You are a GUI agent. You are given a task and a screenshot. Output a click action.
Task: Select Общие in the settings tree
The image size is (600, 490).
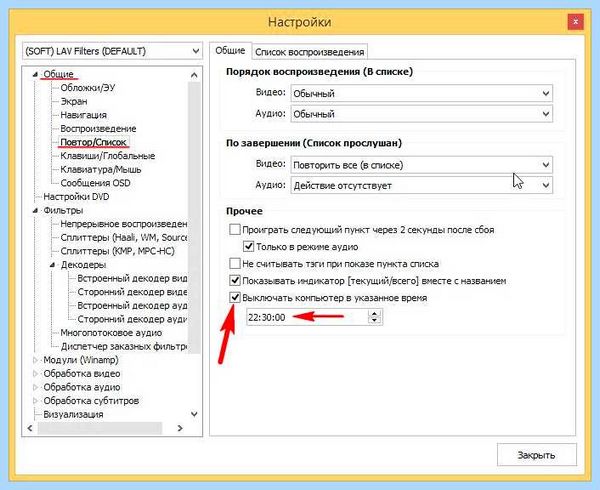[58, 74]
